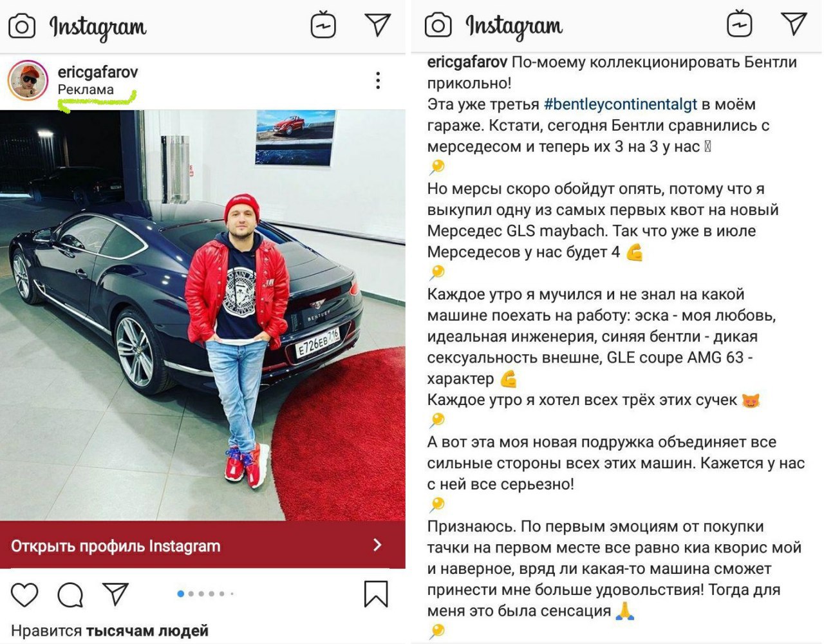Tap the Bentley post photo
The height and width of the screenshot is (644, 824).
(x=203, y=316)
